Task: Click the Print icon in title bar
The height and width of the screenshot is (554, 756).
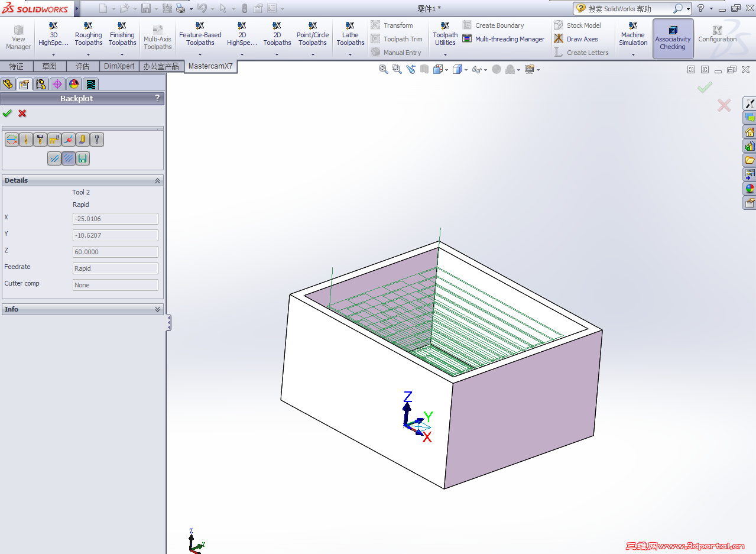Action: click(180, 8)
